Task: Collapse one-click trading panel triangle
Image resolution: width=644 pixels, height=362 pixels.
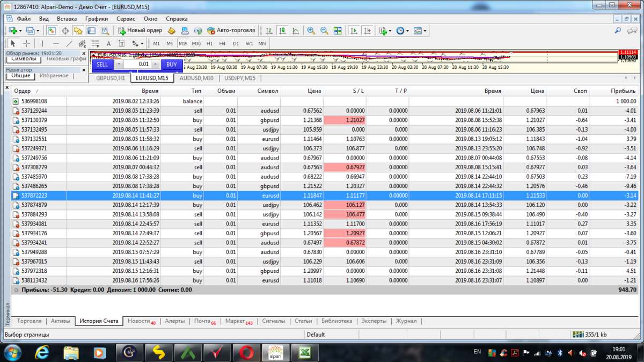Action: (93, 55)
